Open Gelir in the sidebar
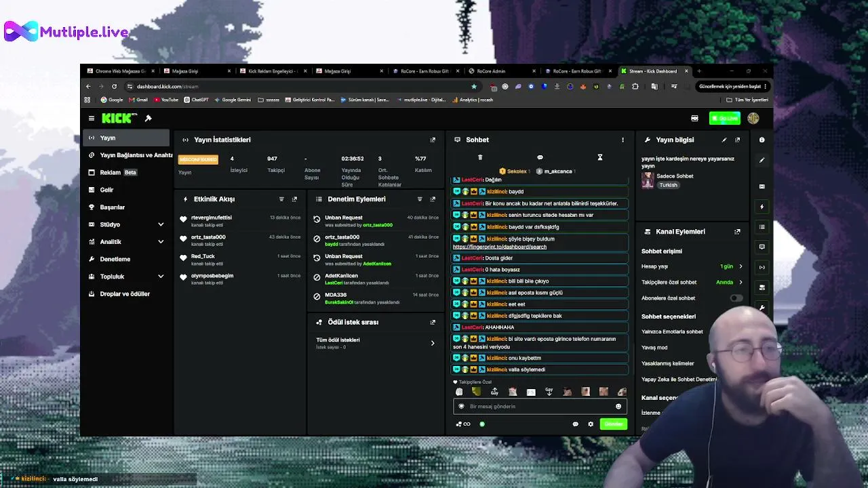 (x=127, y=190)
